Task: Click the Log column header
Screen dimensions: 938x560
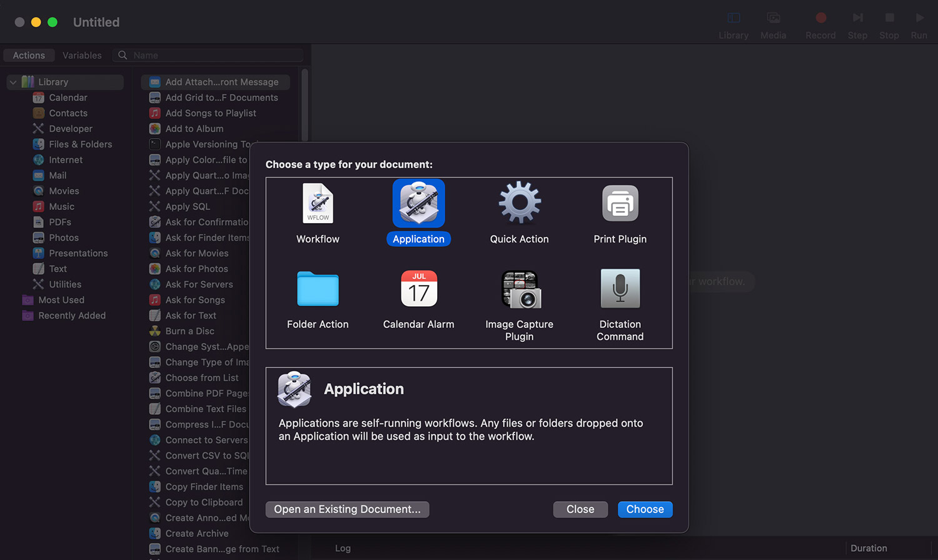Action: coord(343,548)
